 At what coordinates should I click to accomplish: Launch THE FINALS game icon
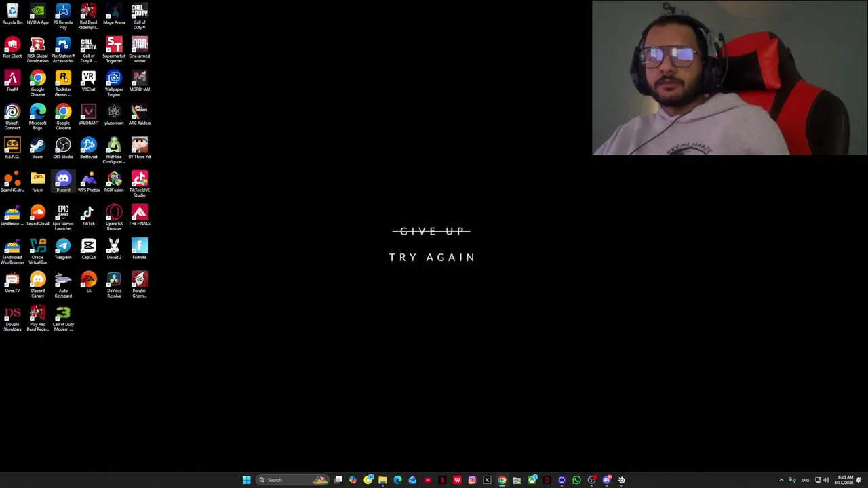[140, 216]
